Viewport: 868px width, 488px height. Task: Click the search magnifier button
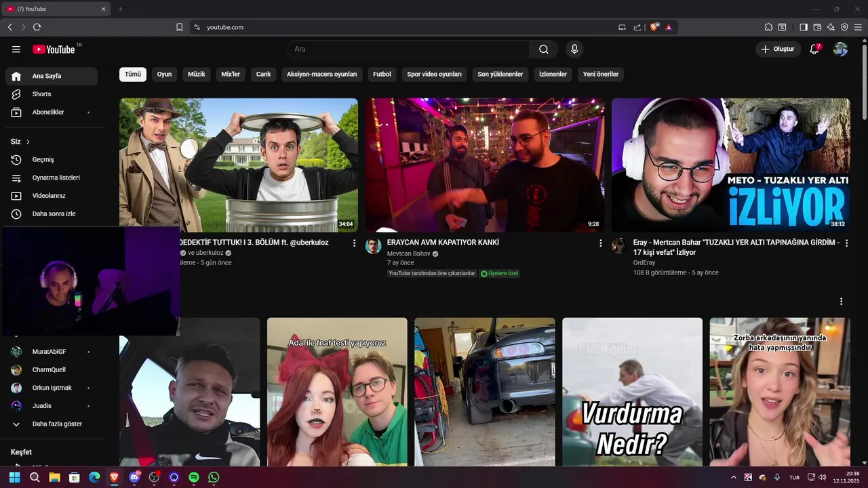pos(544,49)
